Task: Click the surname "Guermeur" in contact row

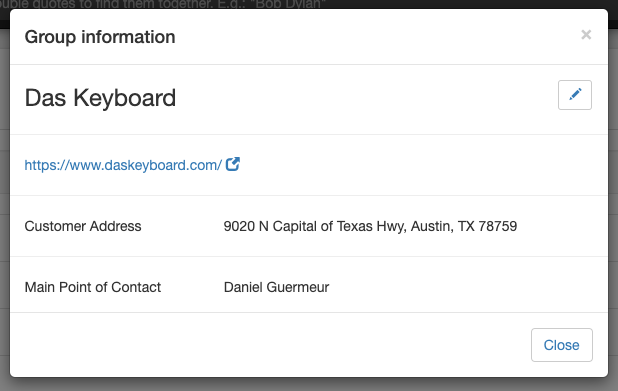Action: [298, 287]
